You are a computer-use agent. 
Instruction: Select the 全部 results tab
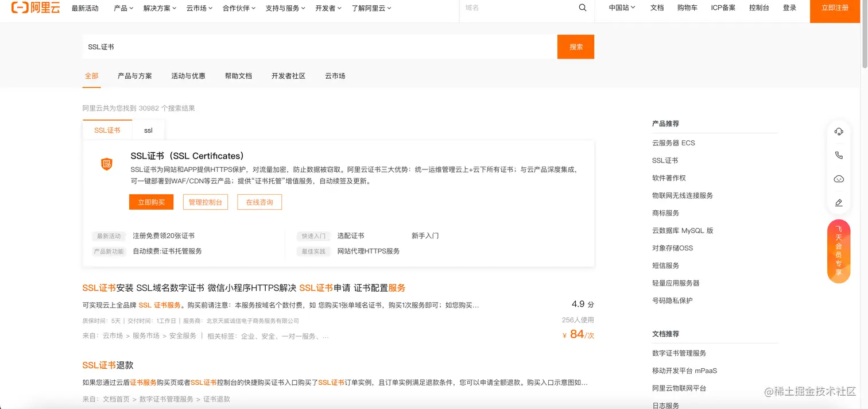coord(91,76)
